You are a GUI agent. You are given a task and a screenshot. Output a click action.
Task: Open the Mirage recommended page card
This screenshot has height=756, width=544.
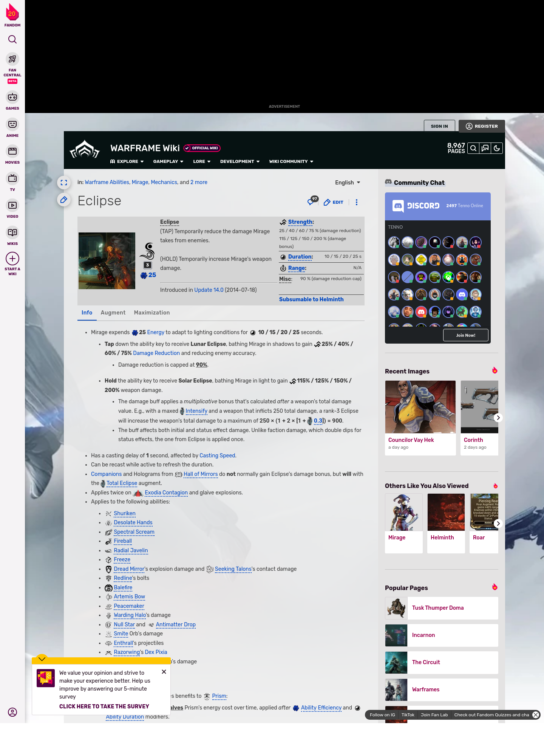[404, 524]
